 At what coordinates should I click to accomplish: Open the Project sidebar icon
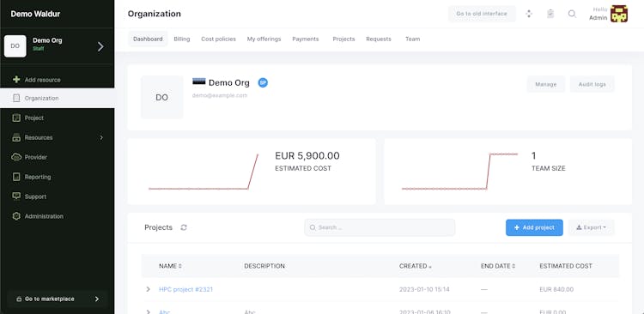click(x=16, y=118)
